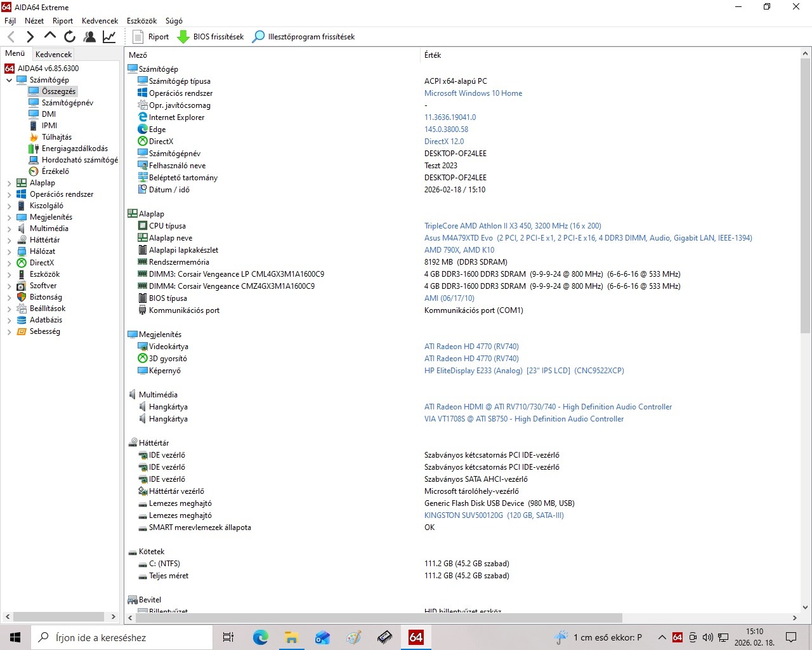Select the IPMI tree item
The image size is (812, 650).
pos(49,126)
